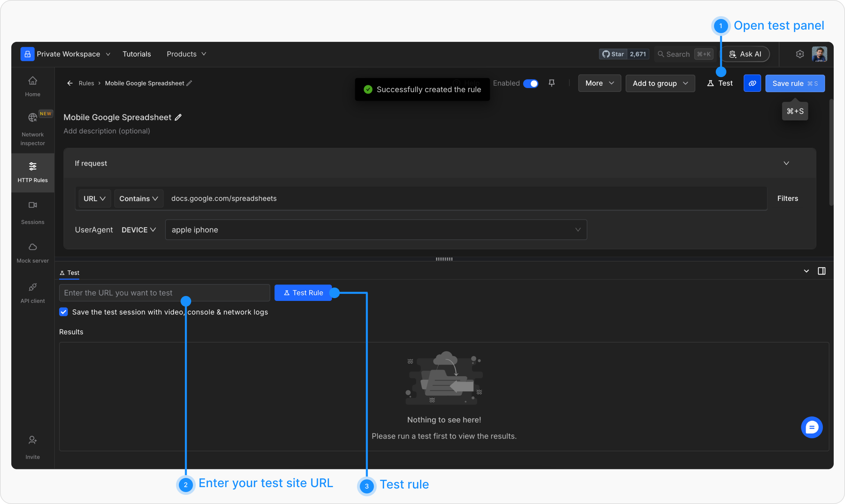845x504 pixels.
Task: Click the Test Rule button
Action: click(x=303, y=292)
